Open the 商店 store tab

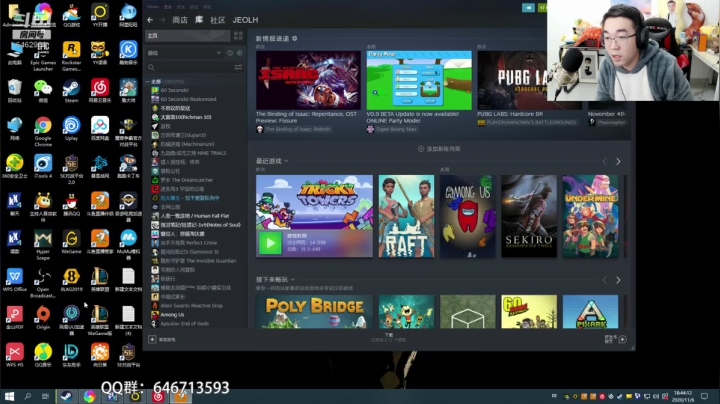point(180,20)
